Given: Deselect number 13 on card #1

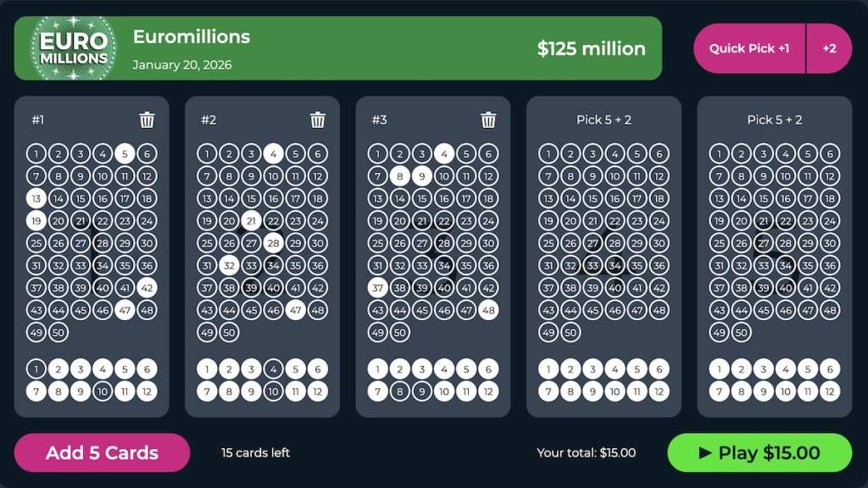Looking at the screenshot, I should coord(36,199).
